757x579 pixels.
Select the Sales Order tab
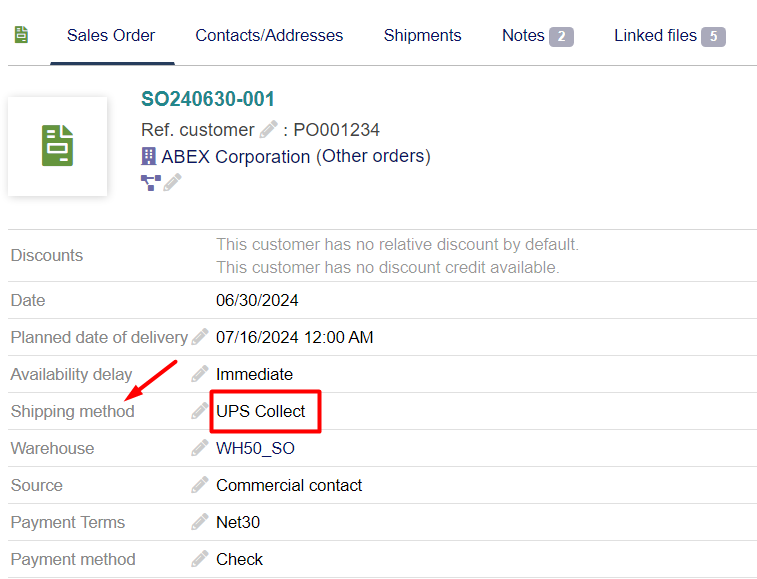click(x=111, y=35)
